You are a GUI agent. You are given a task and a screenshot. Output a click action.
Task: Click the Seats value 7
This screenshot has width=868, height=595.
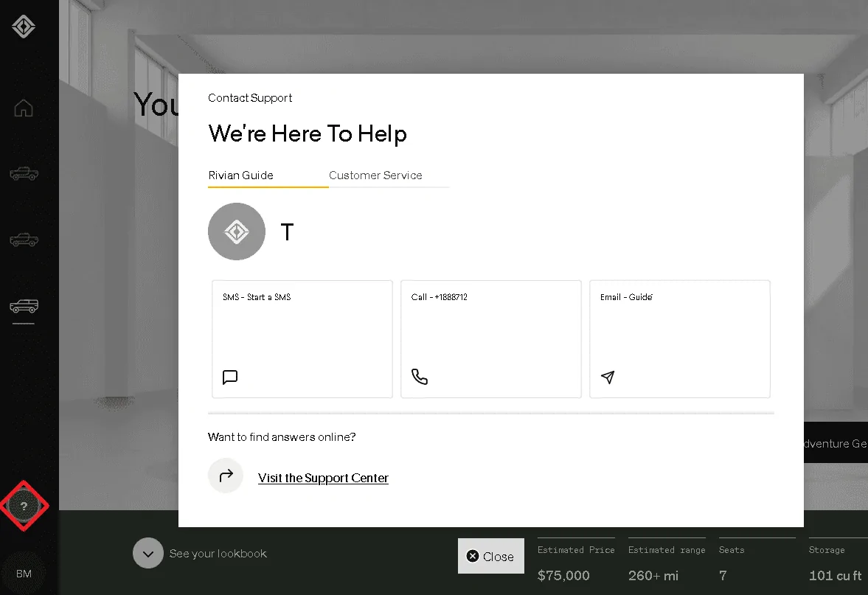click(723, 576)
